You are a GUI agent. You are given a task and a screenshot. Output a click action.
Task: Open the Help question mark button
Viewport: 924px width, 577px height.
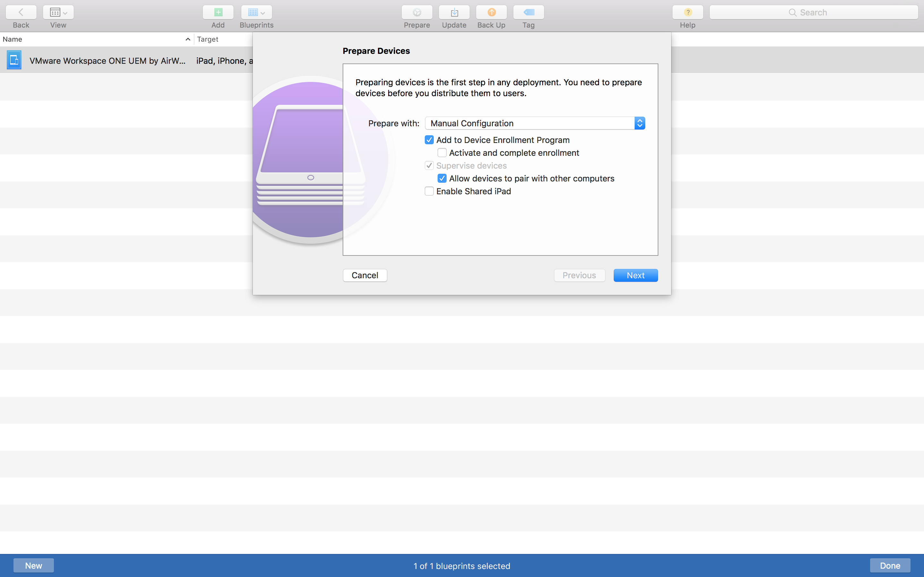tap(687, 12)
